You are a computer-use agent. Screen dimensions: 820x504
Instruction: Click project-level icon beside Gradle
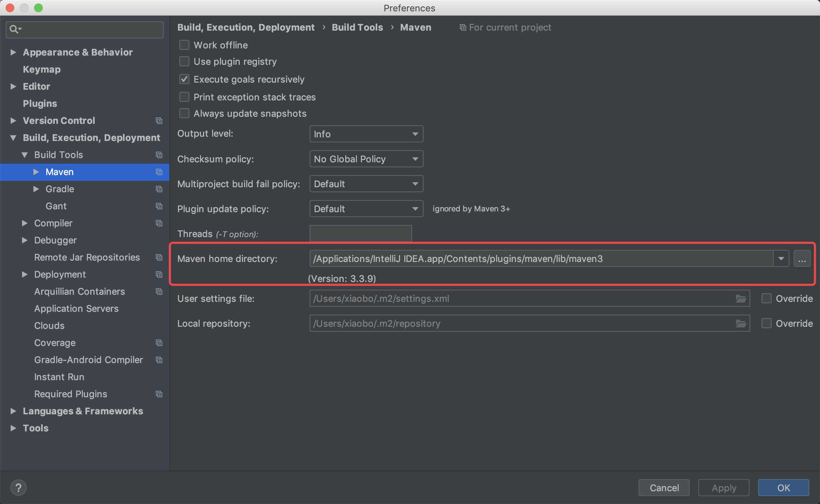pos(159,189)
